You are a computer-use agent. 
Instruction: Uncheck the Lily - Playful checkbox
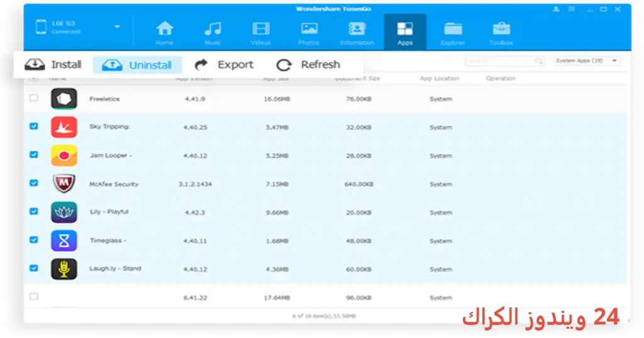(x=34, y=211)
